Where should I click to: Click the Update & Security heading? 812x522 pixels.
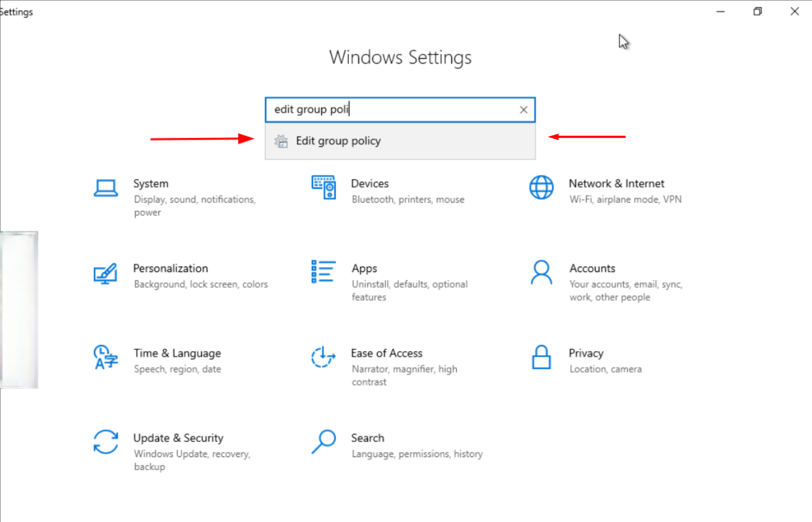click(x=178, y=438)
